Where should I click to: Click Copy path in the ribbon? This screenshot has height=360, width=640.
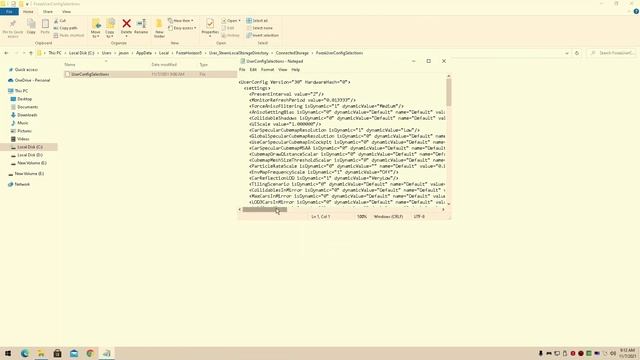(66, 28)
